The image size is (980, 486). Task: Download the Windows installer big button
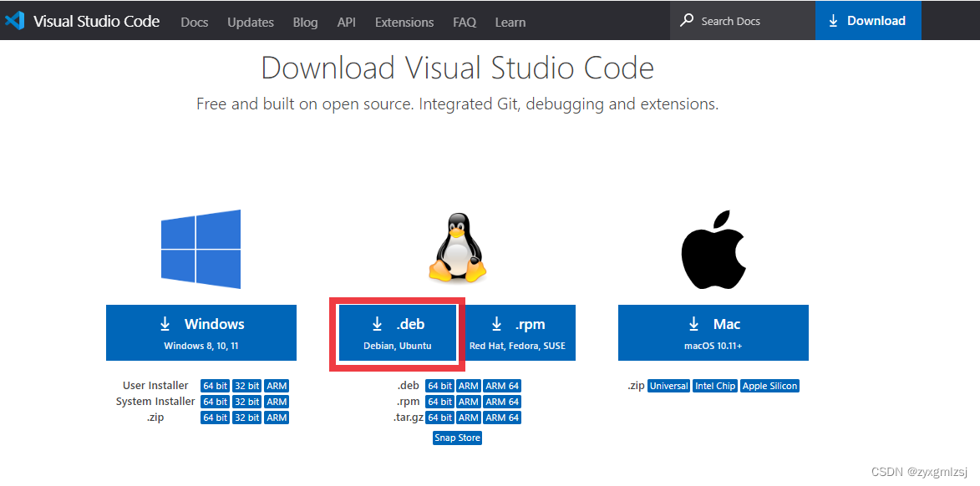[201, 333]
